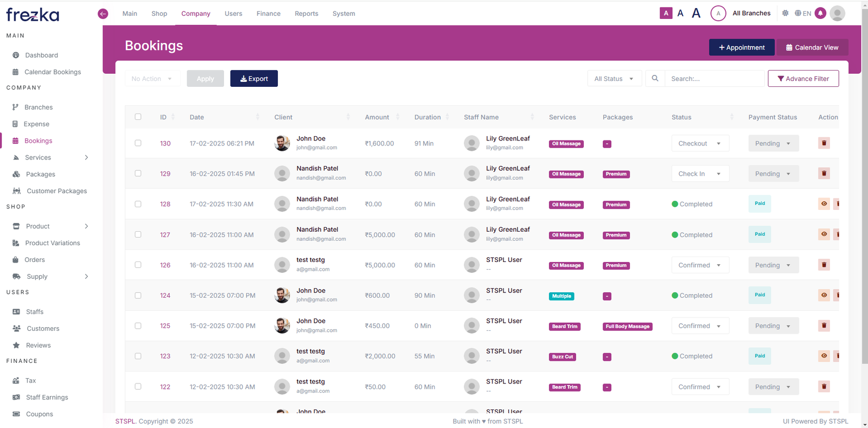Switch to the Finance top menu
The height and width of the screenshot is (428, 868).
coord(268,14)
